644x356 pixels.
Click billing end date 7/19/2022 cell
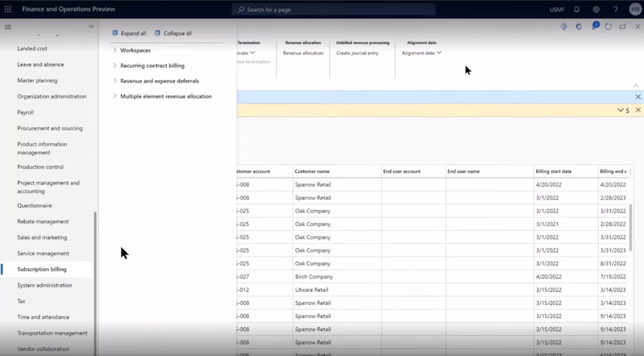click(613, 277)
